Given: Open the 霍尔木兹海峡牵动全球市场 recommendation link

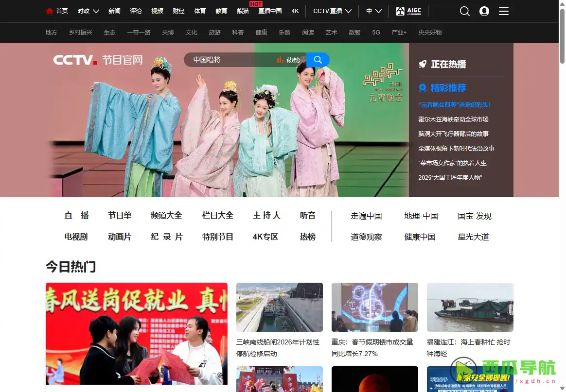Looking at the screenshot, I should (453, 119).
